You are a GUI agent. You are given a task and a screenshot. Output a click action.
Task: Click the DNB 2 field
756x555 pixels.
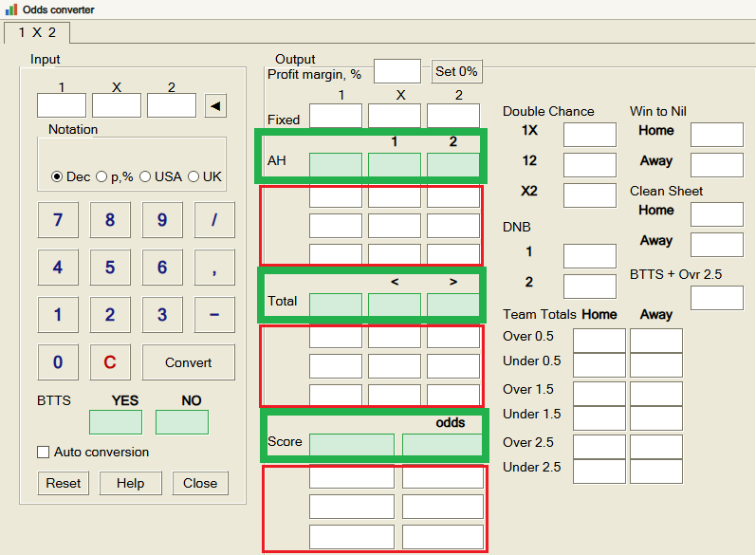[x=590, y=287]
